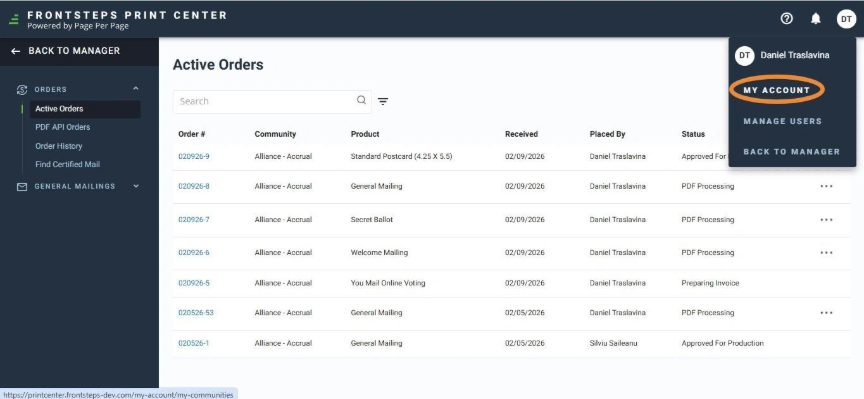The width and height of the screenshot is (864, 399).
Task: Select Manage Users from the user menu
Action: click(782, 121)
